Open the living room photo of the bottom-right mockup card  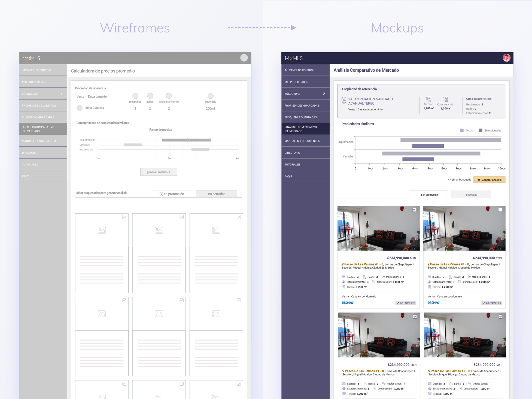pos(465,335)
